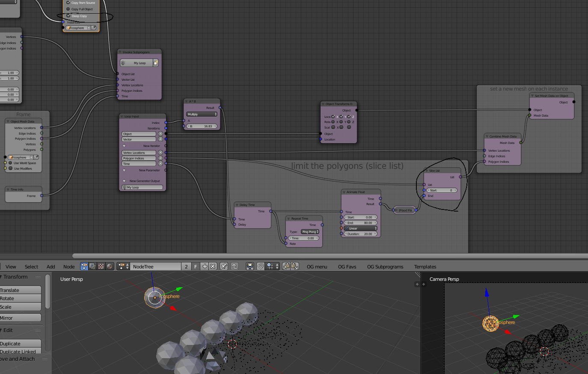Click the Translate button
Screen dimensions: 588x374
21,290
